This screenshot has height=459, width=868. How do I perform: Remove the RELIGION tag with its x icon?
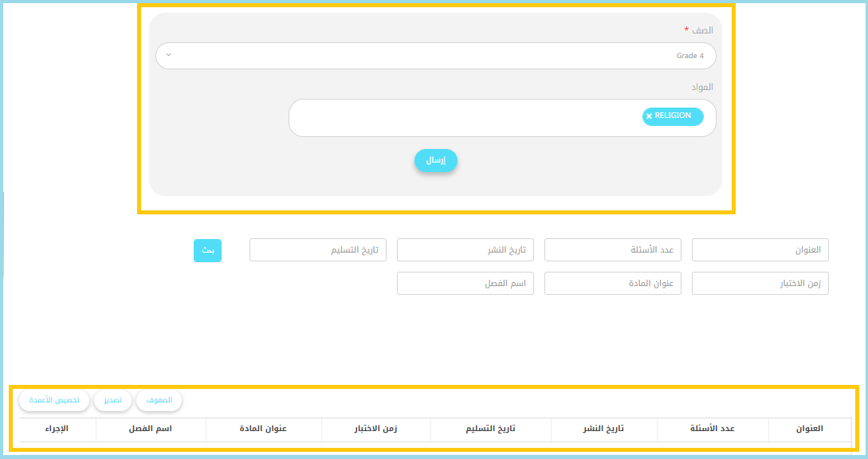649,116
